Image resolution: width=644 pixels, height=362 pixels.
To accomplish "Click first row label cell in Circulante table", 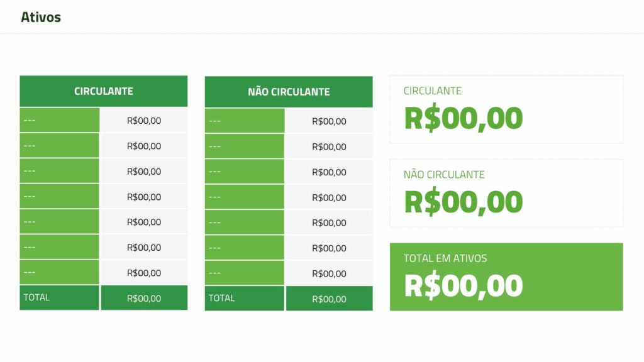I will [x=59, y=120].
